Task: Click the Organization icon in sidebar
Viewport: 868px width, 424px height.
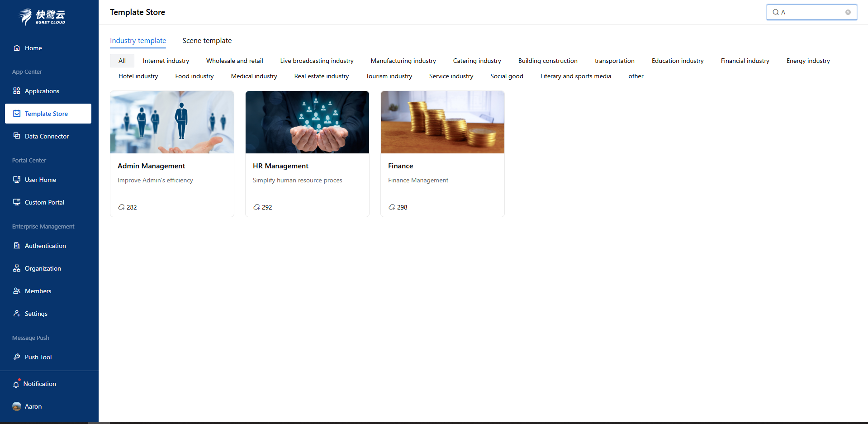Action: (x=17, y=268)
